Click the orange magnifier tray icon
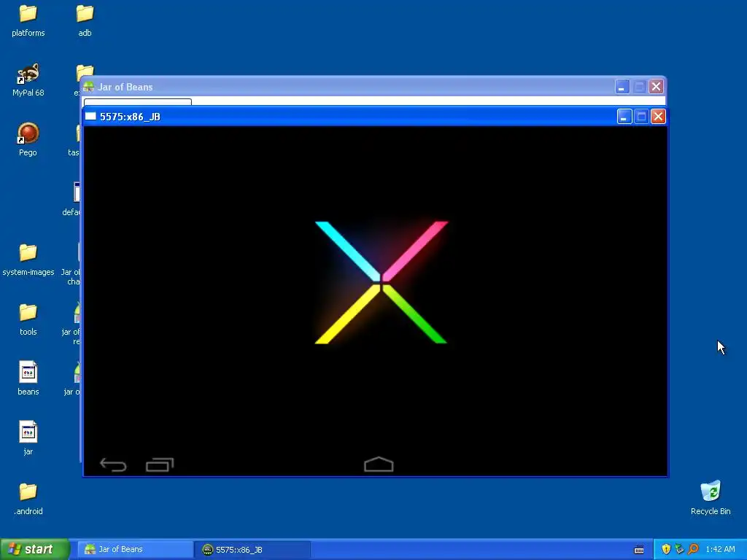Screen dimensions: 747x560 coord(693,549)
